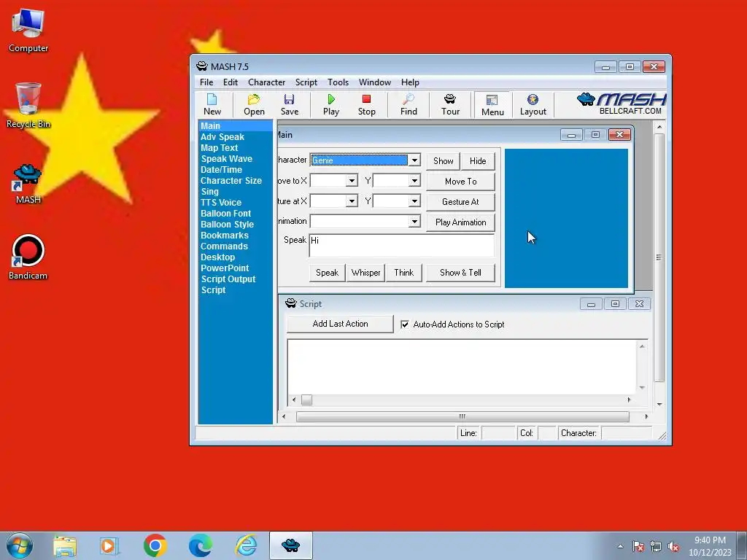Viewport: 747px width, 560px height.
Task: Click the New toolbar icon
Action: pyautogui.click(x=212, y=105)
